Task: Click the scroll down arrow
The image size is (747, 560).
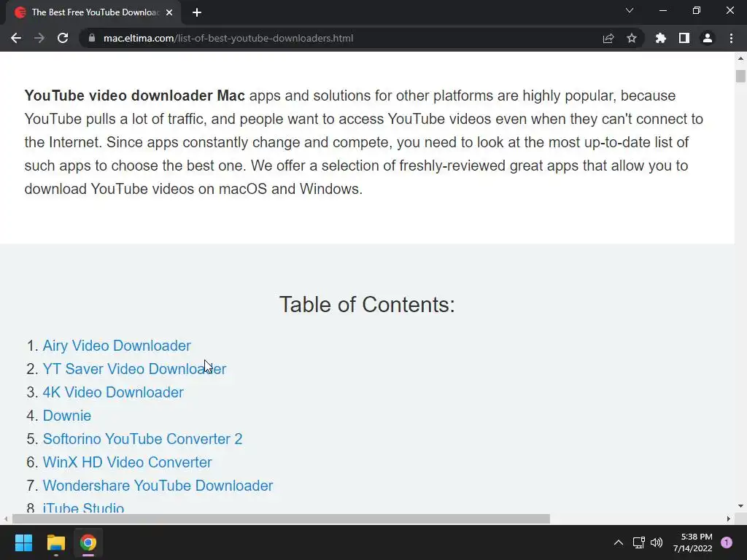Action: click(x=740, y=506)
